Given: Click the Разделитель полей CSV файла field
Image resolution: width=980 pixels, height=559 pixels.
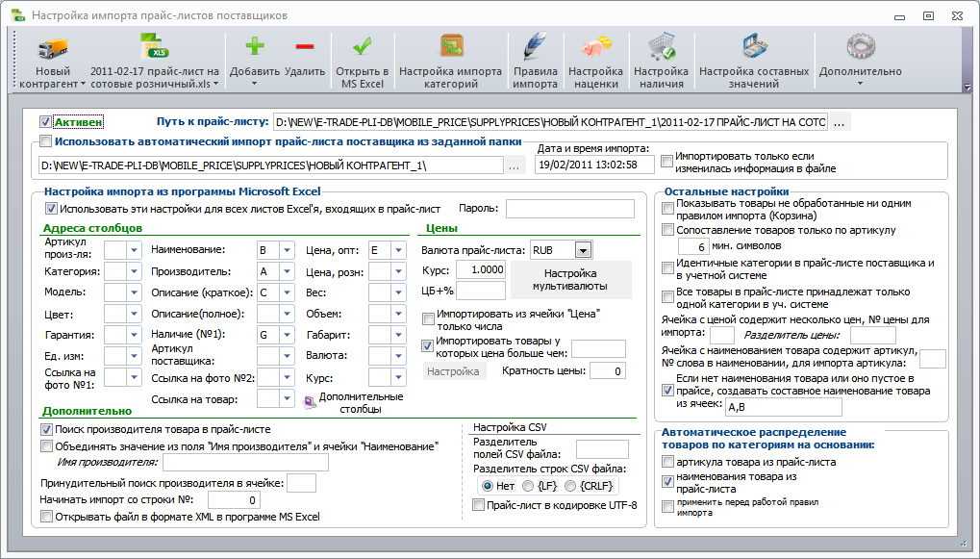Looking at the screenshot, I should [602, 449].
